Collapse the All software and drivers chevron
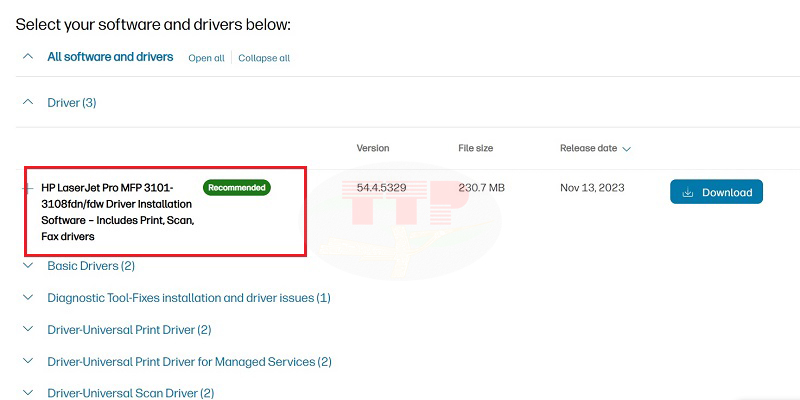The height and width of the screenshot is (400, 800). point(29,56)
